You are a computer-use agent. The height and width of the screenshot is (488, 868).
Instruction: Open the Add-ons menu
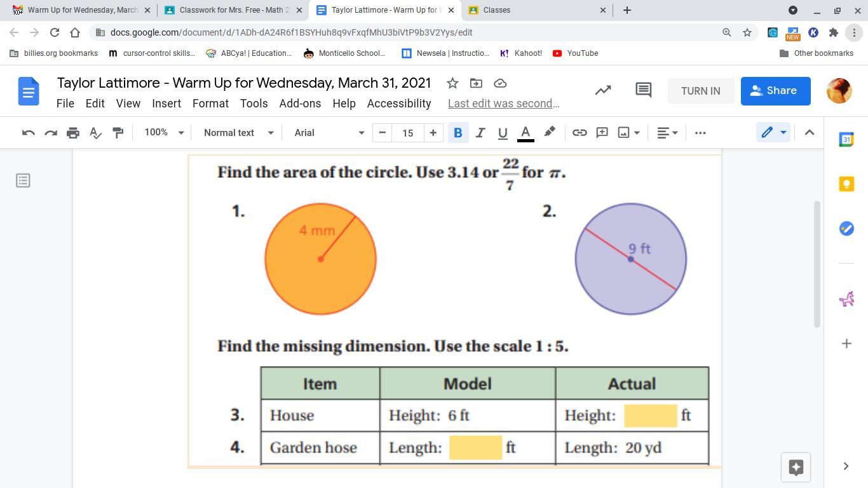(300, 104)
